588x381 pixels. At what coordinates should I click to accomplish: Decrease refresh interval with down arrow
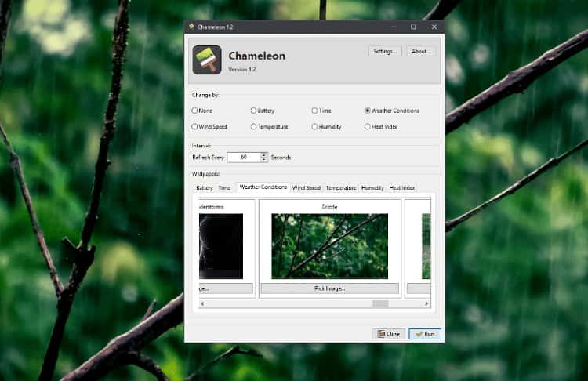[264, 160]
